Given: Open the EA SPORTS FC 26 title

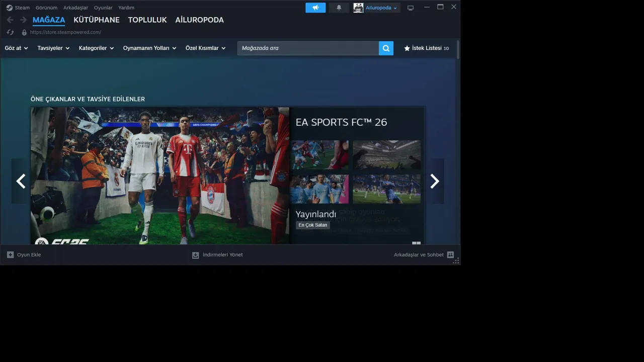Looking at the screenshot, I should [x=341, y=122].
